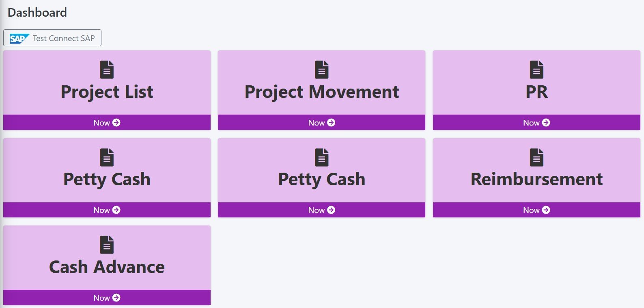The width and height of the screenshot is (644, 308).
Task: Open the Cash Advance card title
Action: [107, 267]
